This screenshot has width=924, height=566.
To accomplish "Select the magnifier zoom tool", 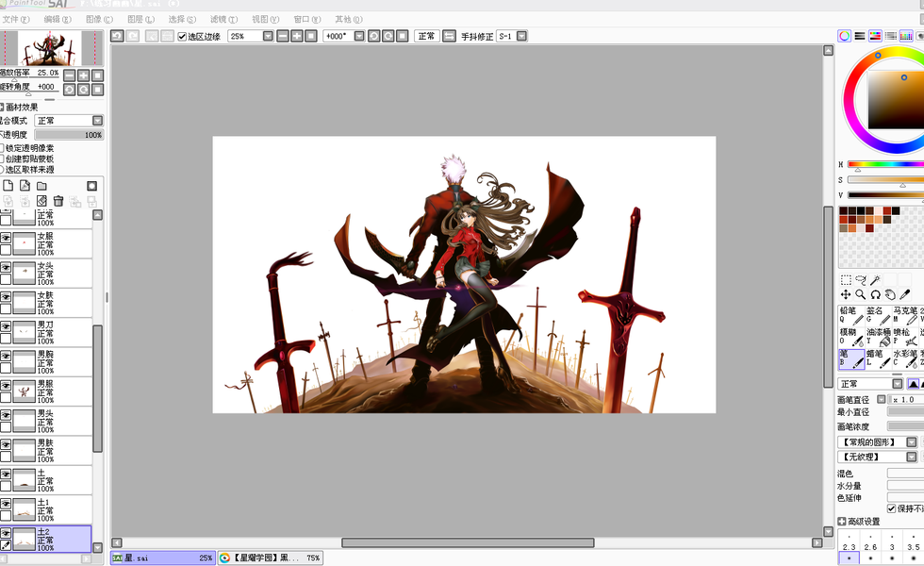I will point(860,294).
